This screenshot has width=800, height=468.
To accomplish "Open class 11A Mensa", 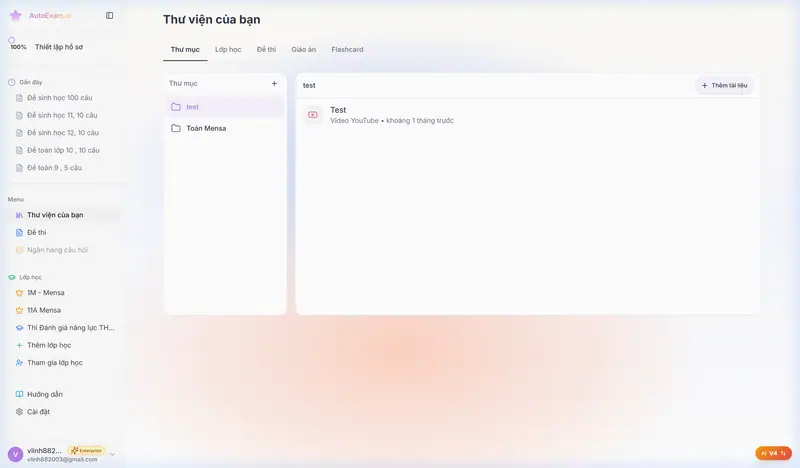I will tap(44, 310).
